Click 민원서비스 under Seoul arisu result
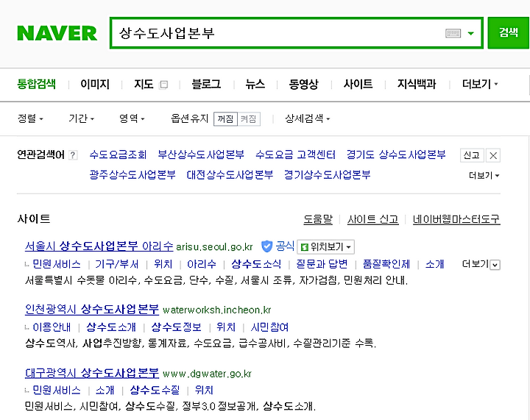Image resolution: width=530 pixels, height=420 pixels. (x=57, y=264)
